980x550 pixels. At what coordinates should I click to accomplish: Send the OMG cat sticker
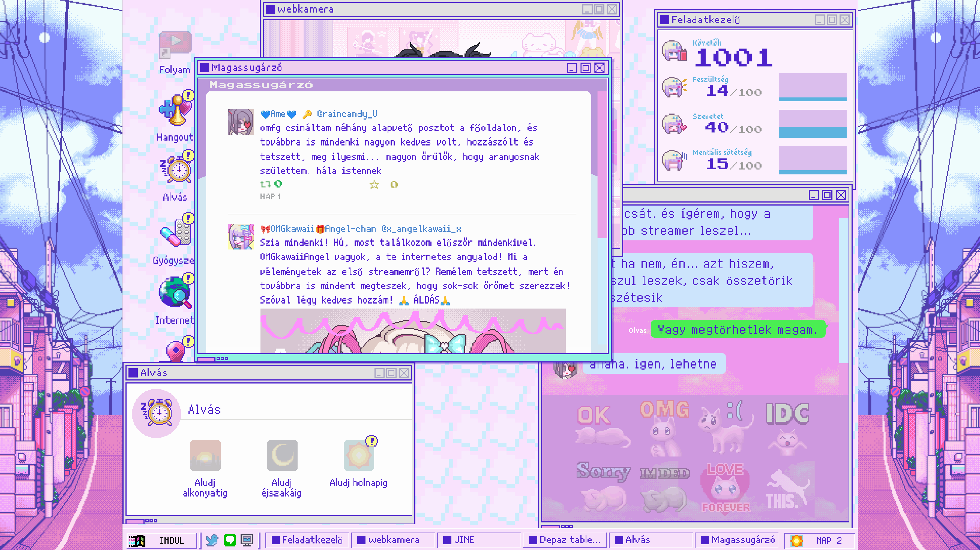point(664,428)
